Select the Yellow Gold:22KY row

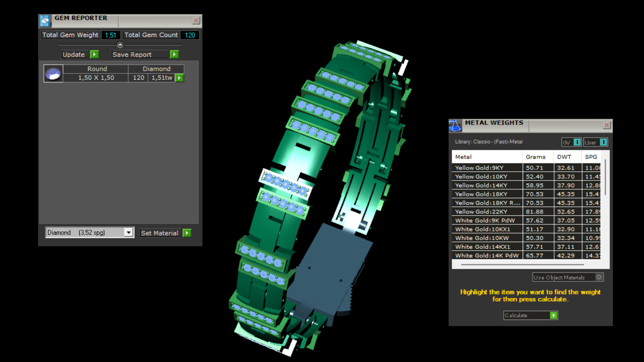[x=526, y=212]
